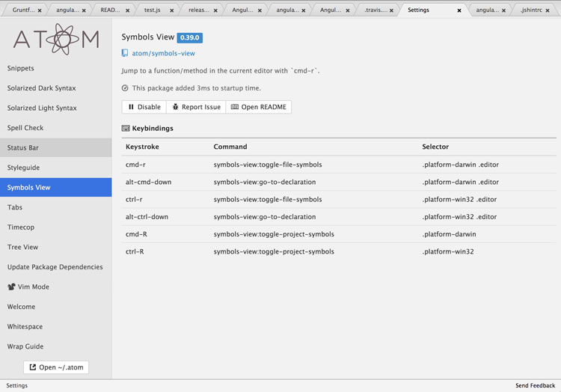The width and height of the screenshot is (561, 392).
Task: Select Timecop in the sidebar
Action: pyautogui.click(x=56, y=227)
